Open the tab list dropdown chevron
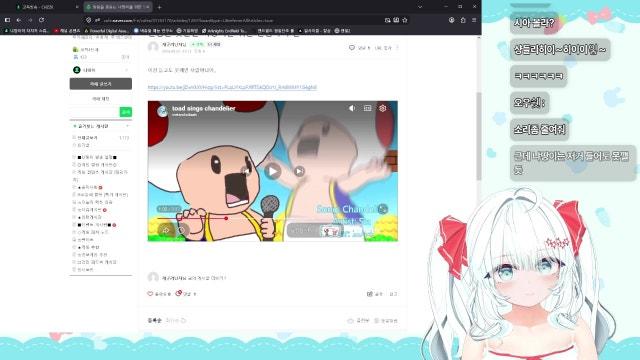The width and height of the screenshot is (640, 360). (x=420, y=7)
